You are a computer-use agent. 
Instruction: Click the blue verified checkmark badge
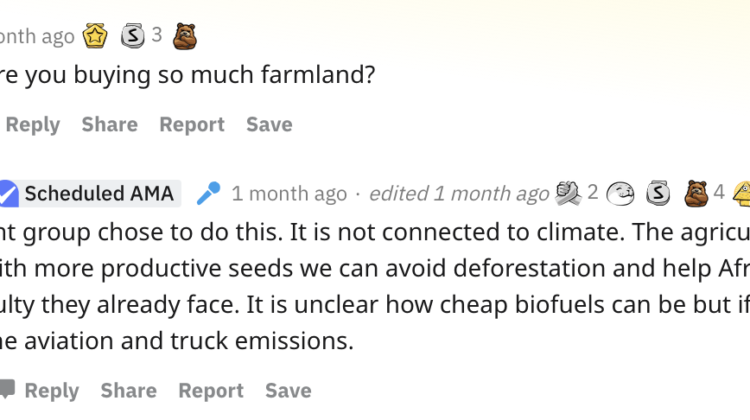7,193
